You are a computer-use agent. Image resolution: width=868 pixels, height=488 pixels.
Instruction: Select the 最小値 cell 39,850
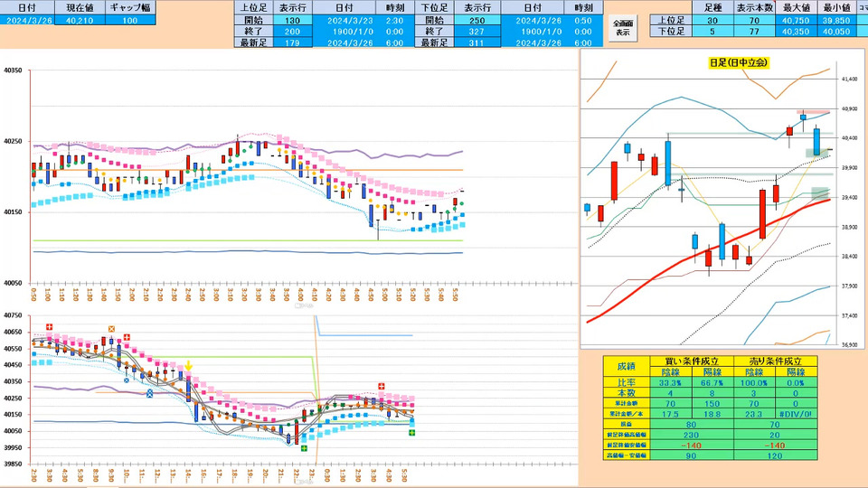point(836,21)
